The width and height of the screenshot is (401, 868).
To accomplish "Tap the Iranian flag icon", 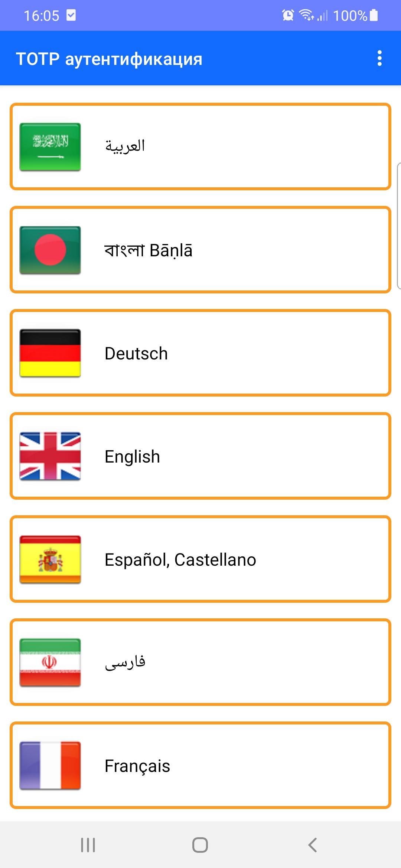I will (50, 662).
